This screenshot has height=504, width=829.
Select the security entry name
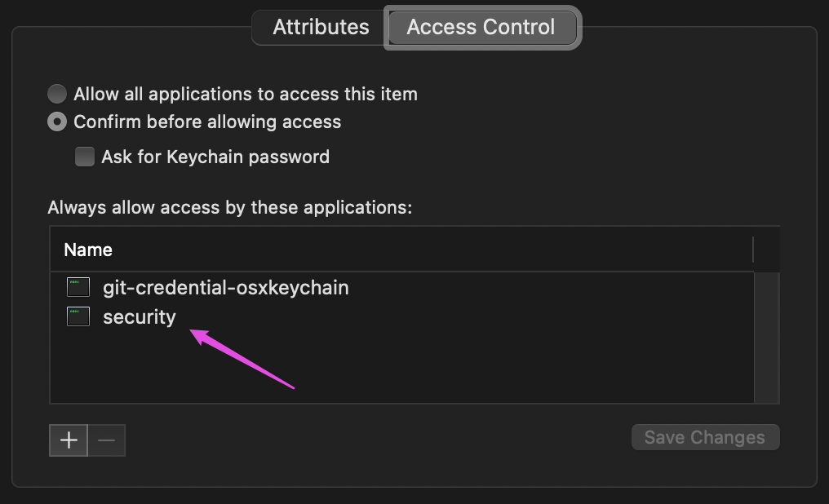[x=140, y=316]
